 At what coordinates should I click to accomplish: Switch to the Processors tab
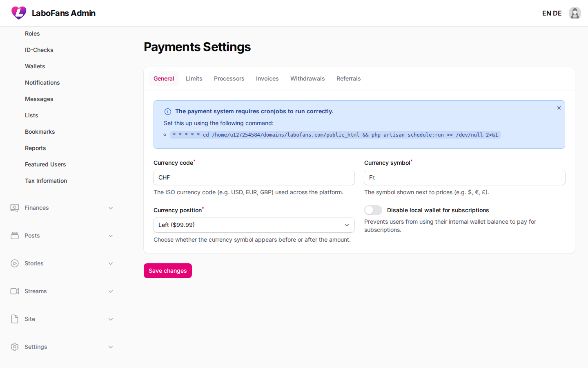click(229, 79)
